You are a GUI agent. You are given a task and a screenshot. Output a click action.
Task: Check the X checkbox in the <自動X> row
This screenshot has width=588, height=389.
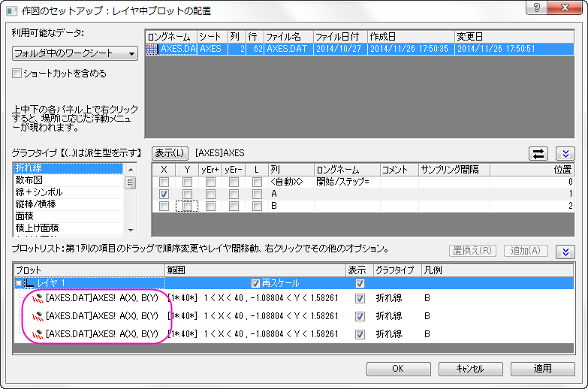click(164, 182)
